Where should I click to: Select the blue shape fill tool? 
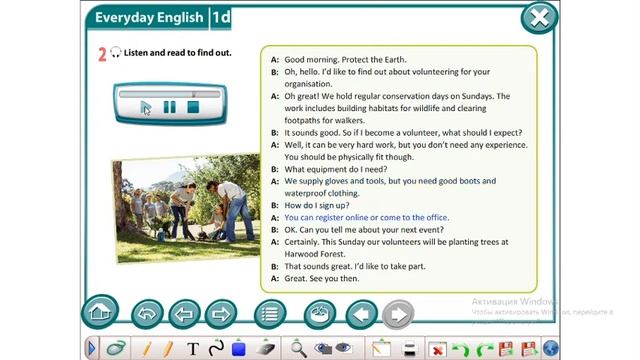[238, 348]
